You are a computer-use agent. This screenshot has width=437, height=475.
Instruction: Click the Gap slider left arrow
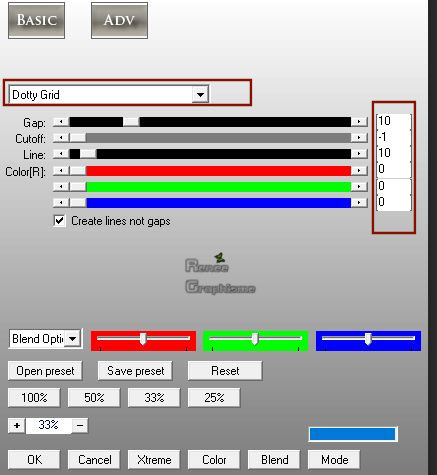coord(61,122)
